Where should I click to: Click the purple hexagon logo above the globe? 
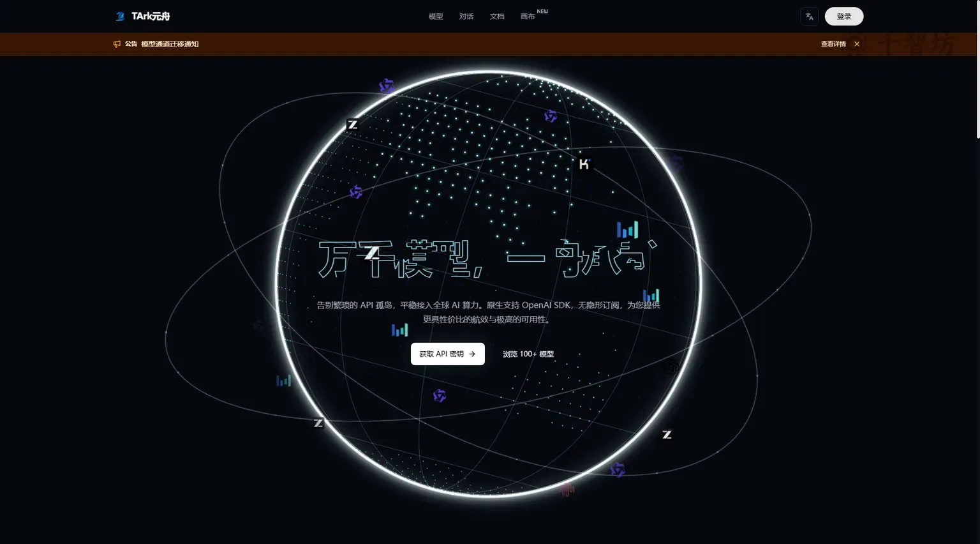tap(387, 86)
